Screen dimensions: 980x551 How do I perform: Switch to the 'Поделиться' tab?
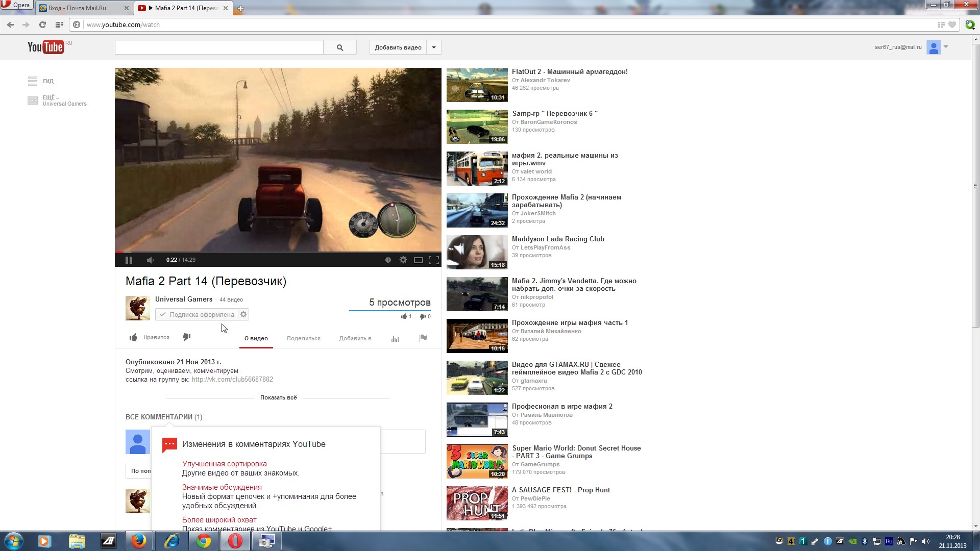(304, 338)
